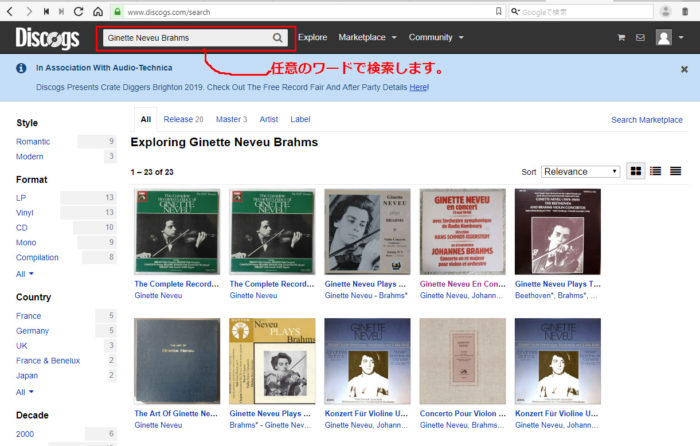700x446 pixels.
Task: Open The Art Of Ginette Neveu dark cover
Action: point(177,361)
